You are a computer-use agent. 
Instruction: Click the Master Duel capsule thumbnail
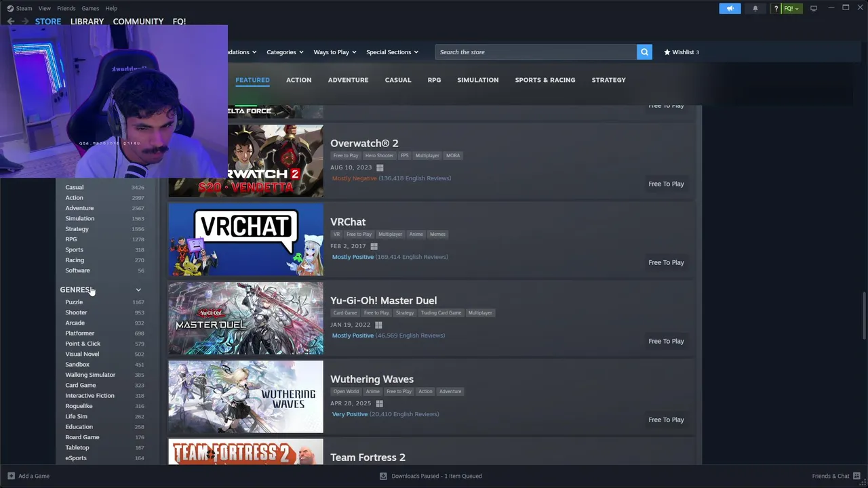coord(246,318)
